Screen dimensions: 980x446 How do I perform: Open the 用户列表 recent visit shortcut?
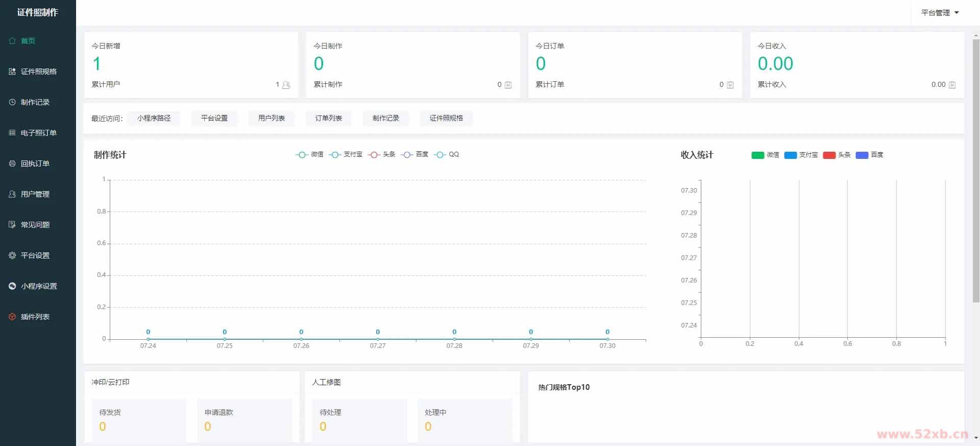271,118
